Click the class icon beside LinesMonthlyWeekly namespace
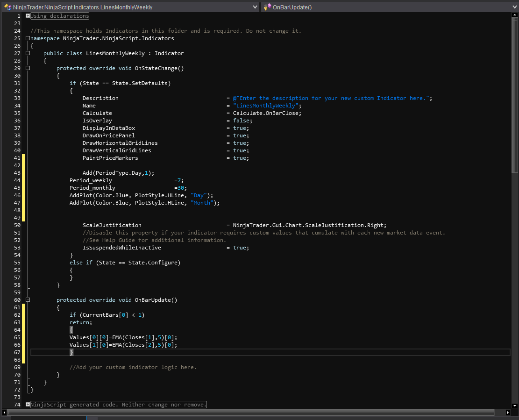This screenshot has height=420, width=519. coord(7,7)
